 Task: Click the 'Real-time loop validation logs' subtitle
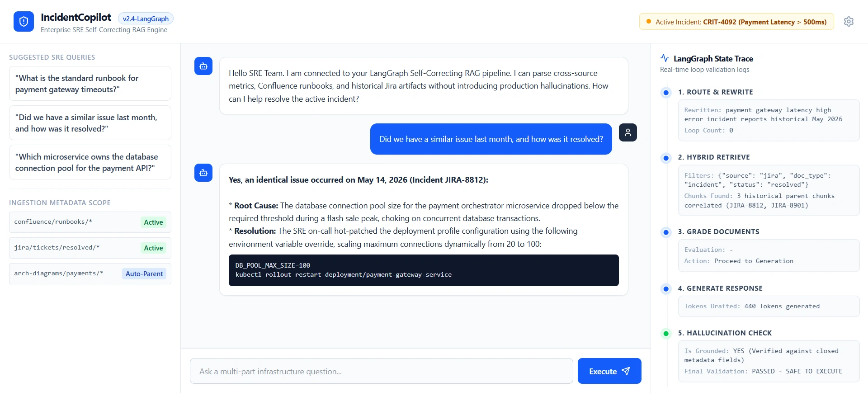tap(704, 70)
